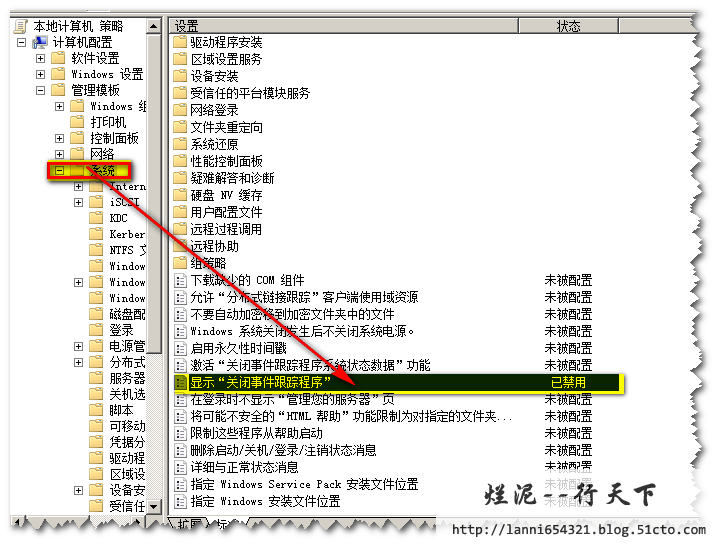Open the 远程协助 folder entry
Viewport: 719px width, 547px height.
pos(215,246)
